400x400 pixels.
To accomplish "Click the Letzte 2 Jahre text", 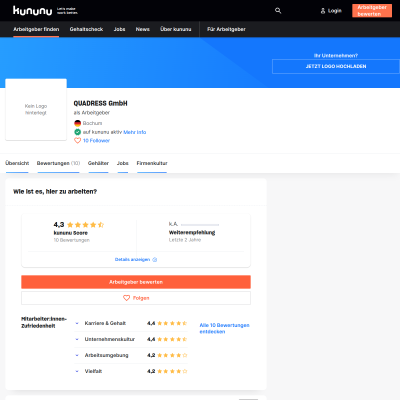I will (185, 240).
